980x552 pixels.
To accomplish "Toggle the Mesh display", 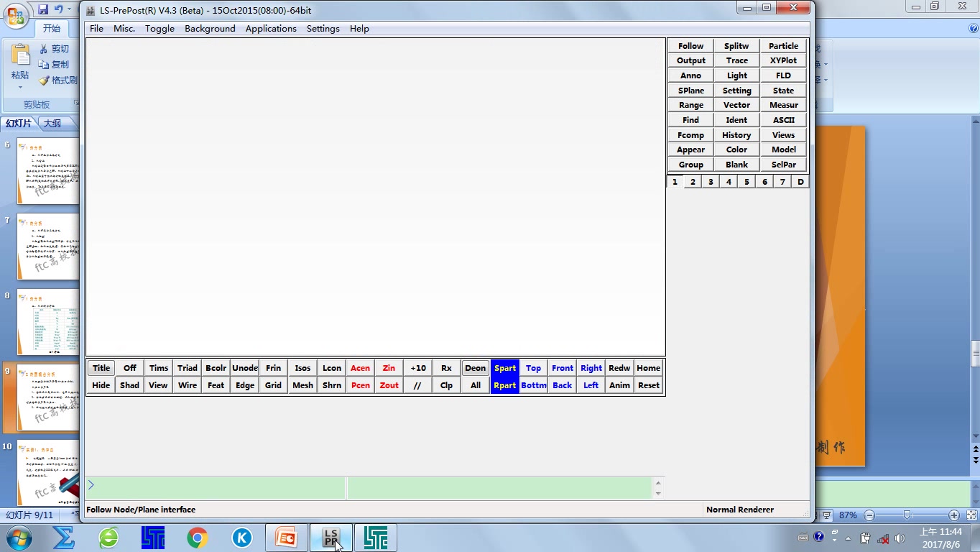I will pos(302,385).
